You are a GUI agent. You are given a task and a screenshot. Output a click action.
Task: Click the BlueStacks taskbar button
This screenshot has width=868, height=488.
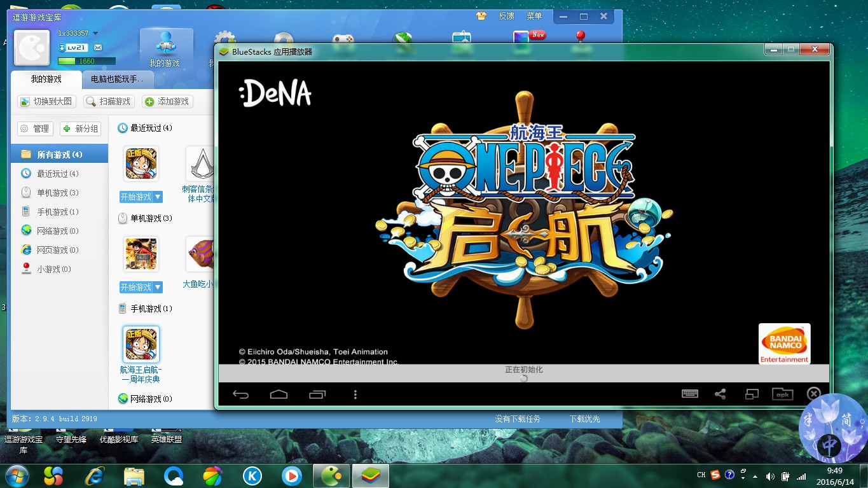(x=371, y=475)
